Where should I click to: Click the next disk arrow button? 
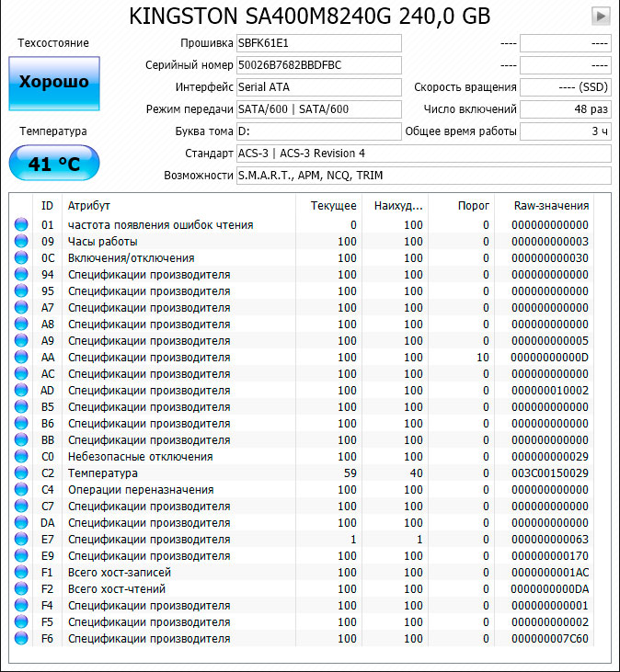[601, 17]
